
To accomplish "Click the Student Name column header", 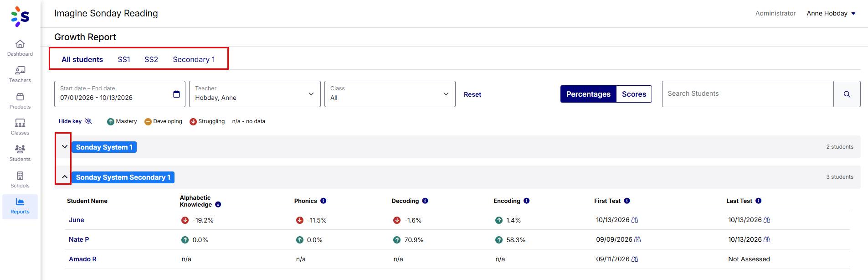I will 87,201.
